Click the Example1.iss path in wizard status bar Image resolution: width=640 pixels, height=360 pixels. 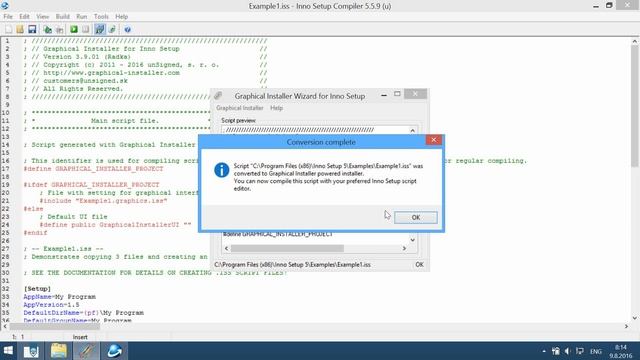coord(292,264)
